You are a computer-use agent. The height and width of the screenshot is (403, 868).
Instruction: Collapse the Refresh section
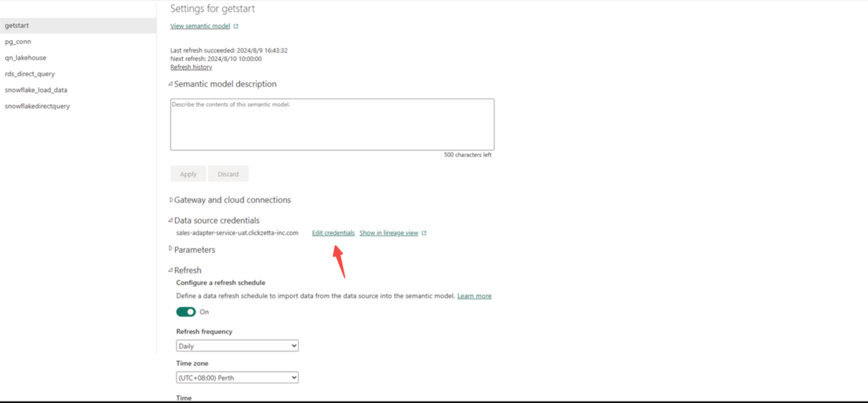[170, 270]
